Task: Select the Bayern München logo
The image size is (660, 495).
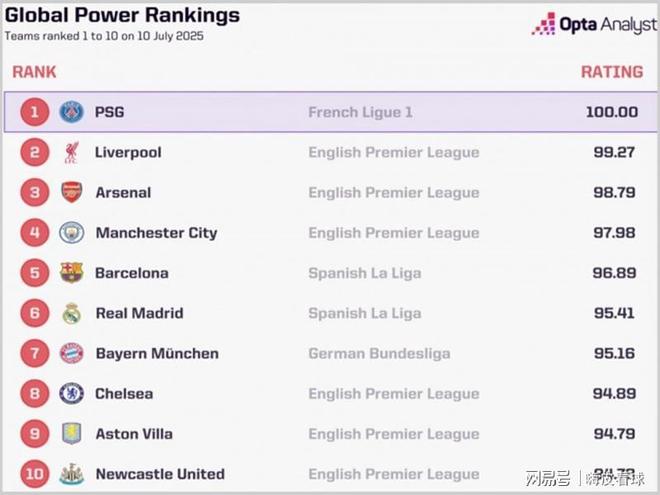Action: [x=71, y=353]
